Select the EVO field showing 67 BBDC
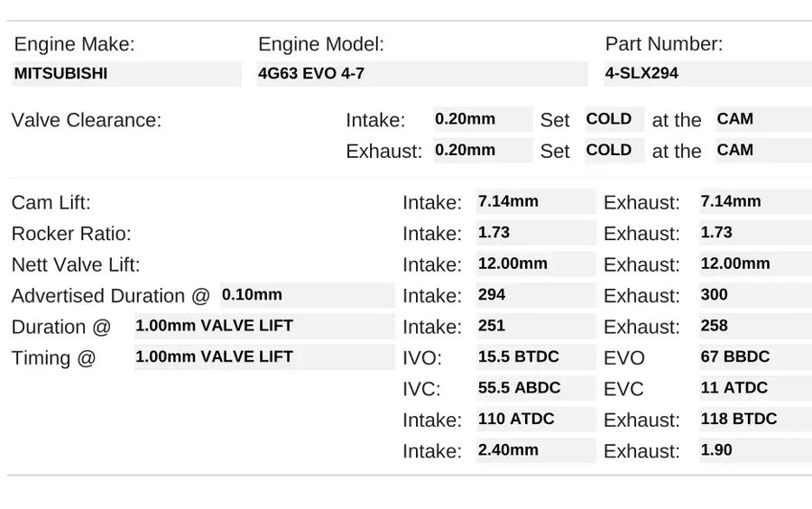This screenshot has height=509, width=812. click(754, 357)
